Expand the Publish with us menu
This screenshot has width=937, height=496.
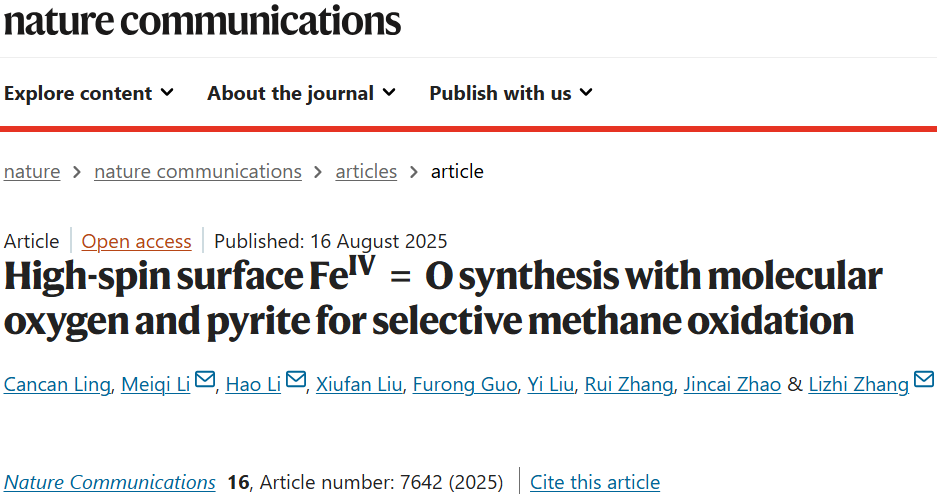[x=511, y=93]
